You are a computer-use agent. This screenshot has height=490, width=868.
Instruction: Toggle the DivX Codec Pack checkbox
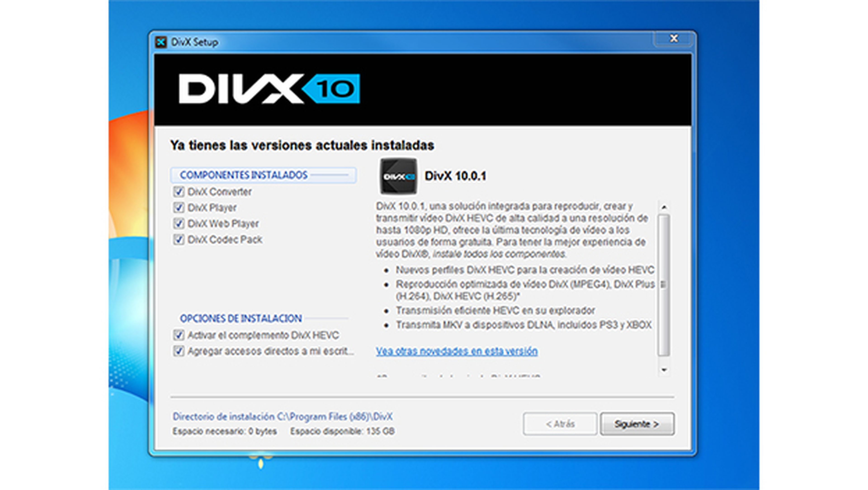point(179,239)
